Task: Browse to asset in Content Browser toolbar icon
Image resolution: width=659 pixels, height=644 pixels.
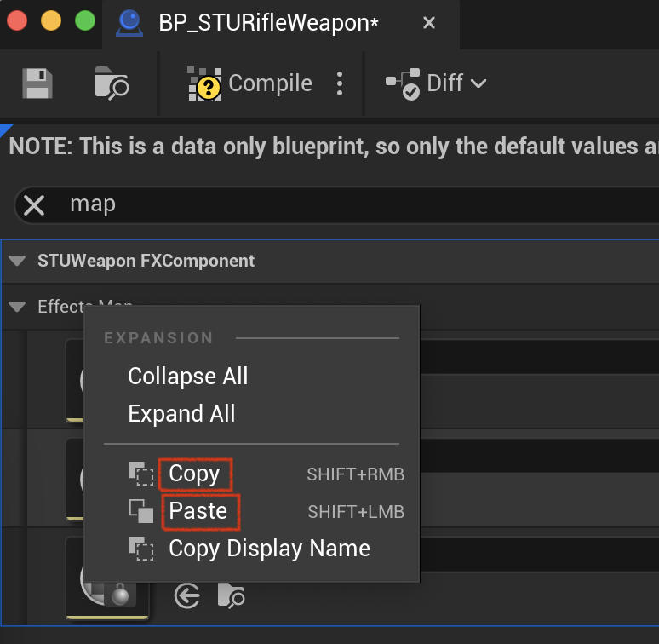Action: 112,83
